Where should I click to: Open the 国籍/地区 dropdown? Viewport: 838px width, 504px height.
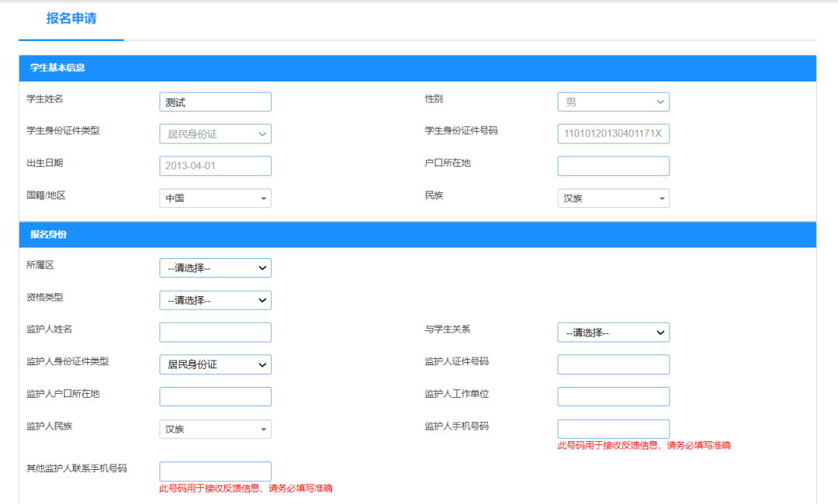(x=215, y=198)
